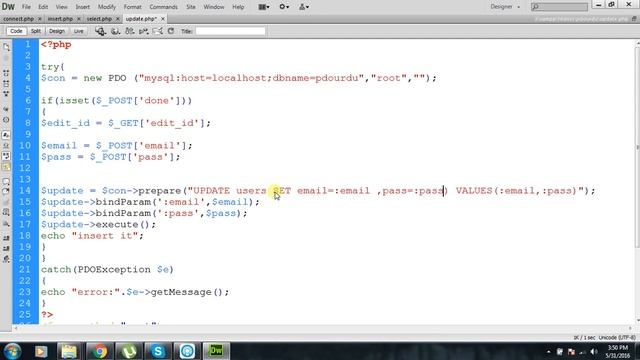Open the Modify menu

point(107,7)
